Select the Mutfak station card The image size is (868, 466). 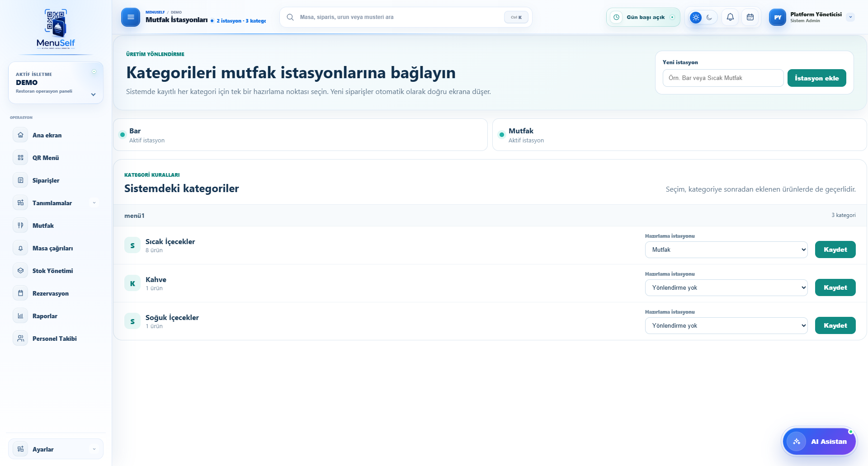pos(679,135)
